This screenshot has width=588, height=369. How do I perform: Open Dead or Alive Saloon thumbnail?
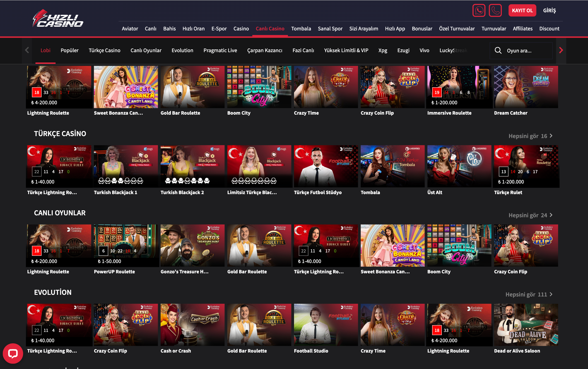pyautogui.click(x=526, y=325)
